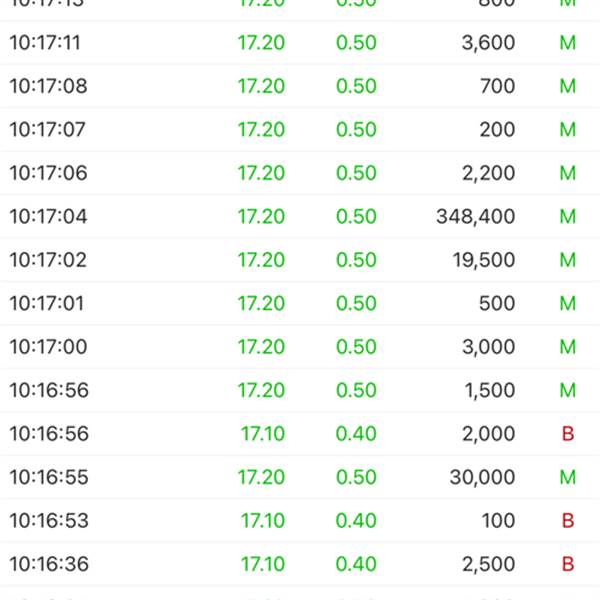600x600 pixels.
Task: Tap the red B marker at 10:16:53
Action: 568,520
